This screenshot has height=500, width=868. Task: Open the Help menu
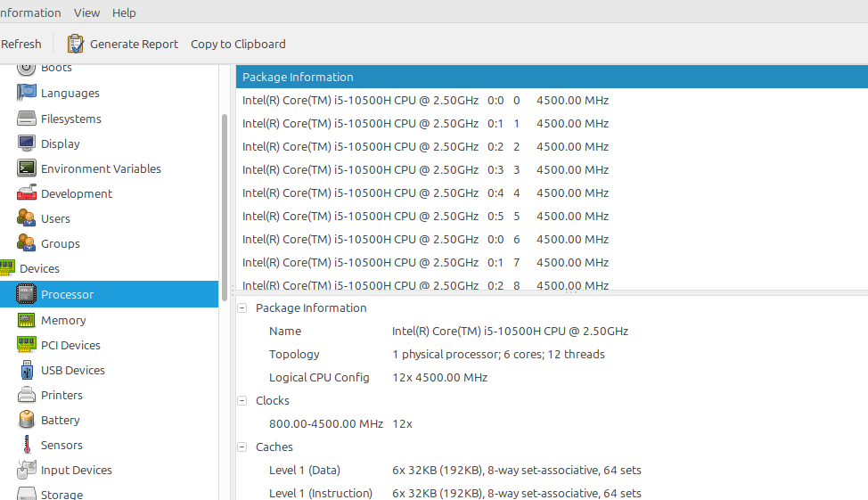click(124, 12)
